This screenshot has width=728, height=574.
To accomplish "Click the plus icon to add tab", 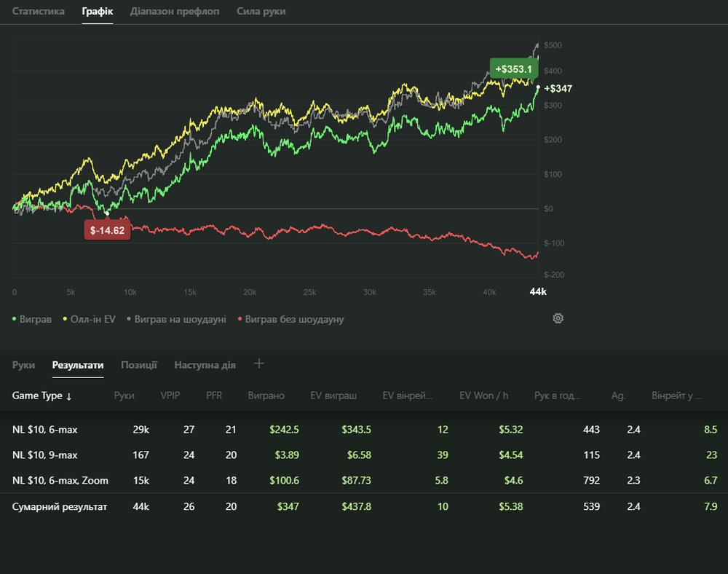I will tap(258, 364).
